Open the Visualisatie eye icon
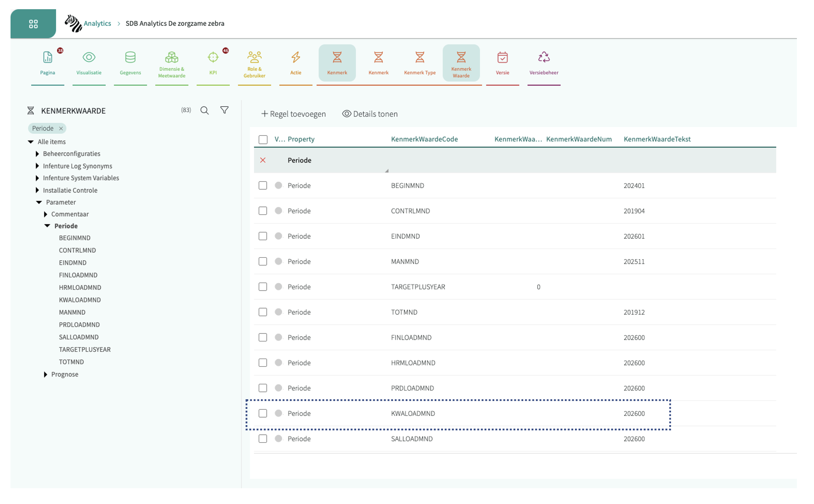Viewport: 814px width, 504px height. [89, 57]
